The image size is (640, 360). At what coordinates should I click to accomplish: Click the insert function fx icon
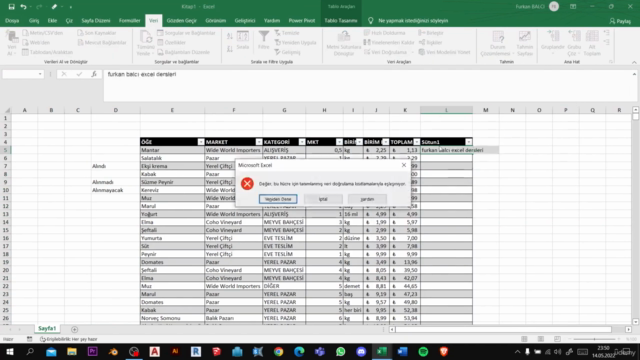pyautogui.click(x=94, y=74)
